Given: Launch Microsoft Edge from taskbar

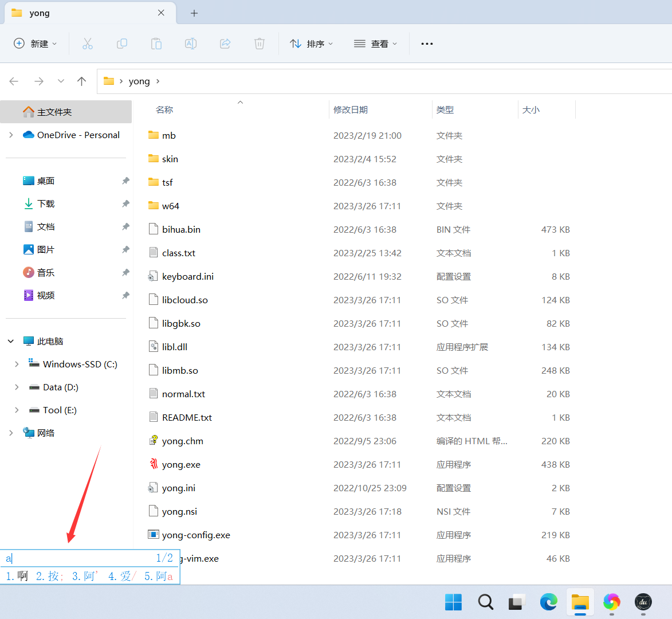Looking at the screenshot, I should [x=549, y=602].
